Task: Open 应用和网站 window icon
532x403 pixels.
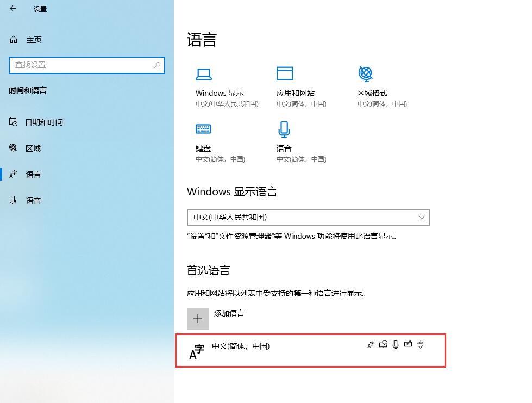Action: point(285,73)
